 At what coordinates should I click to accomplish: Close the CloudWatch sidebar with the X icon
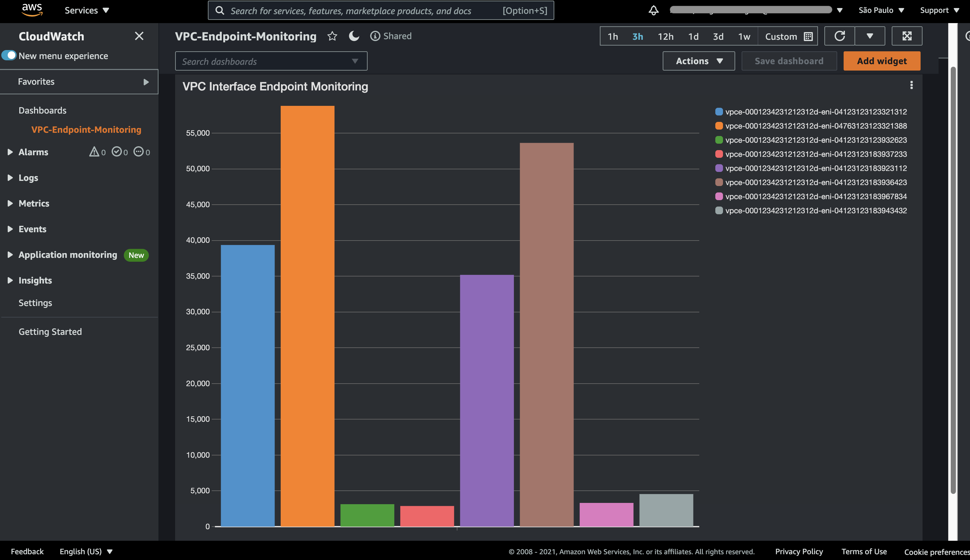139,36
